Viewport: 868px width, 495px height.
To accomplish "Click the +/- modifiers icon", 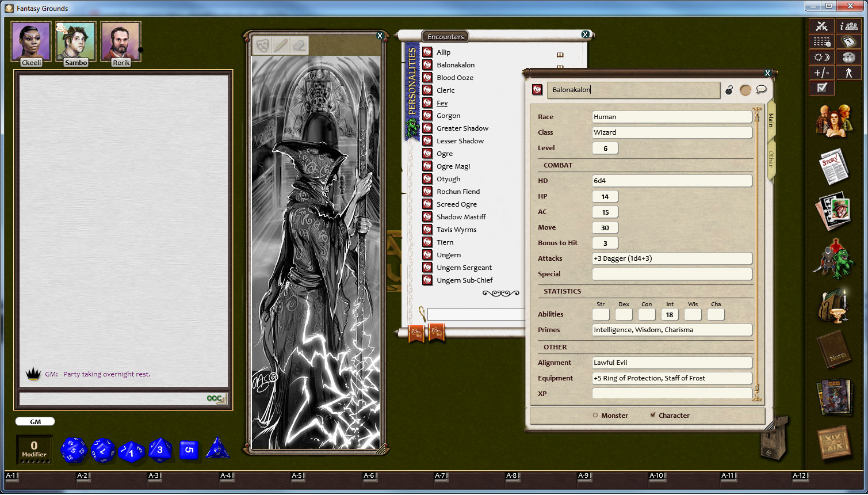I will pos(822,73).
